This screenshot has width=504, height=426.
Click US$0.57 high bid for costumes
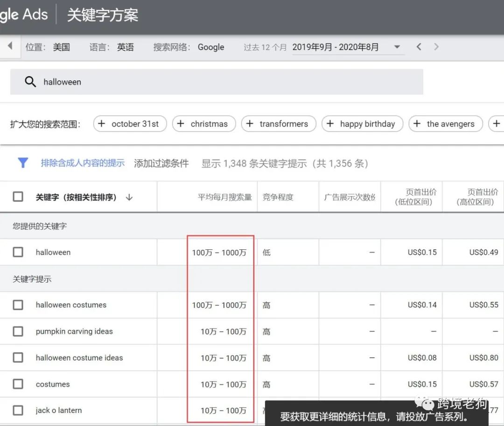(484, 384)
